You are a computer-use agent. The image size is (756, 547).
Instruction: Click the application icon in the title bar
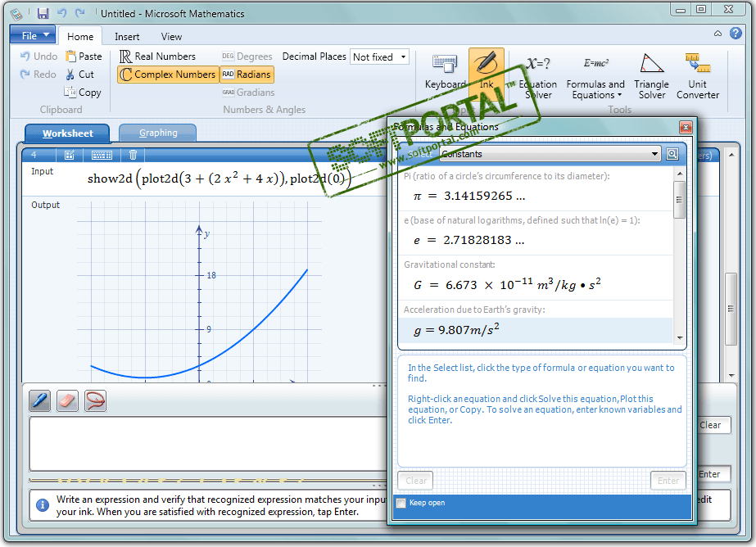(16, 13)
